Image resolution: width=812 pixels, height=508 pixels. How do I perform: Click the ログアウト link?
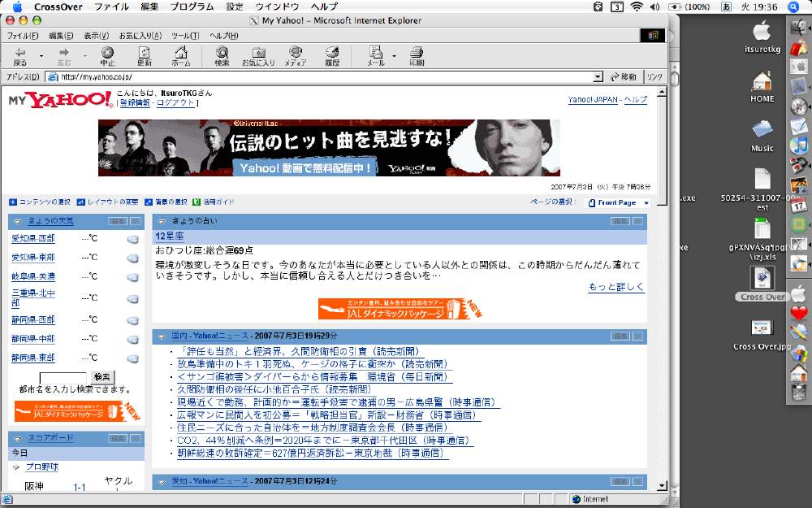coord(175,102)
